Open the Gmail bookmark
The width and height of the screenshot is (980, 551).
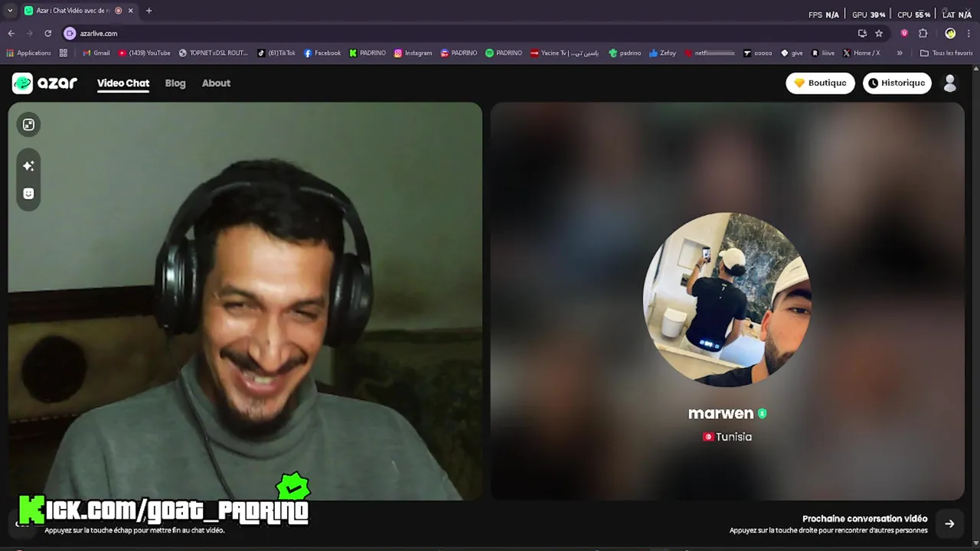96,53
